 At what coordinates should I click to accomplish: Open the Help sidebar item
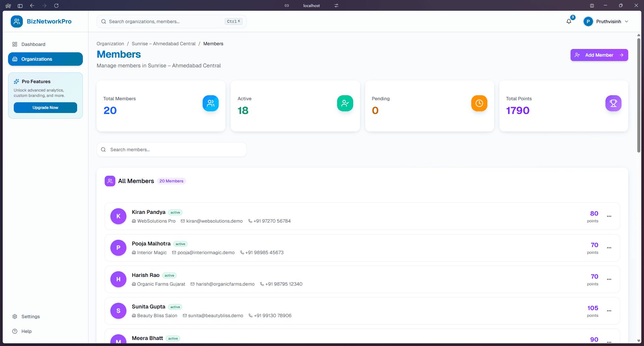pos(26,331)
